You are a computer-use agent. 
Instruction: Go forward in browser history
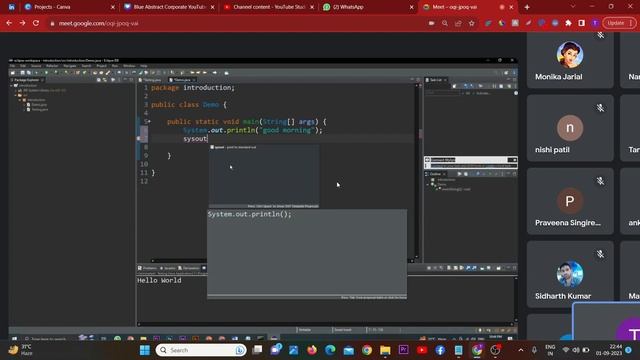[22, 23]
